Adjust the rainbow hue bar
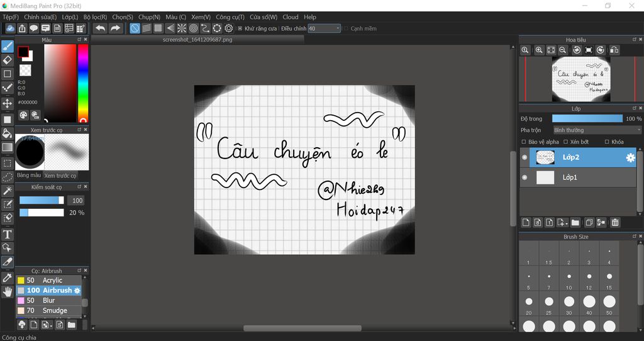The height and width of the screenshot is (341, 644). [x=83, y=84]
